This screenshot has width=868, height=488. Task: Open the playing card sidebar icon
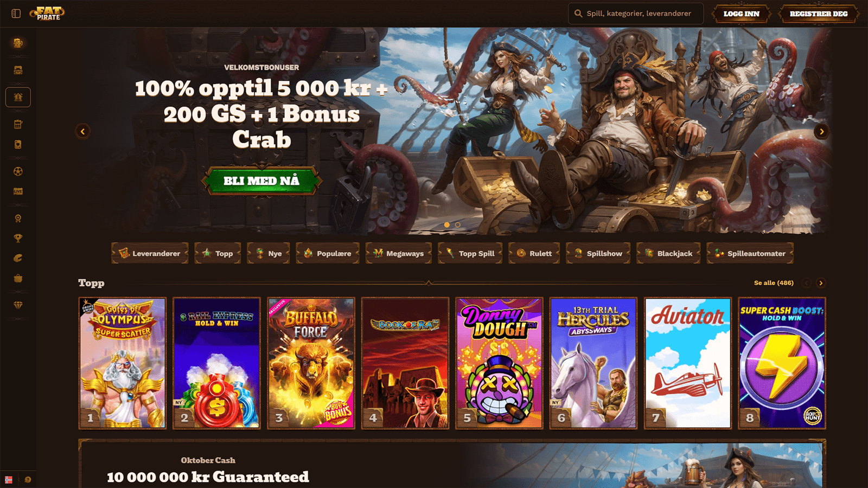[18, 145]
